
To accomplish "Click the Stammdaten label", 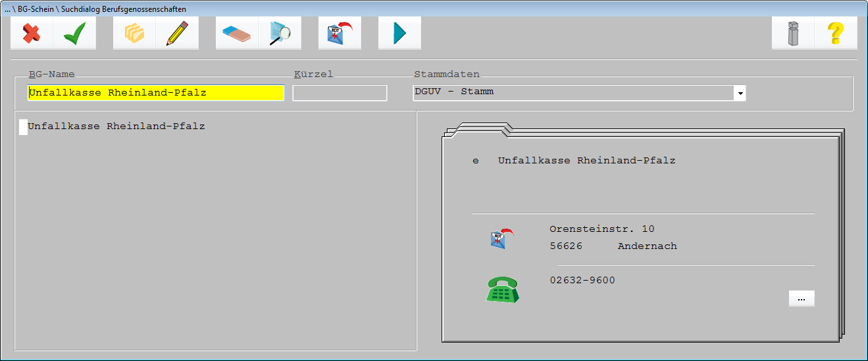I will tap(447, 74).
